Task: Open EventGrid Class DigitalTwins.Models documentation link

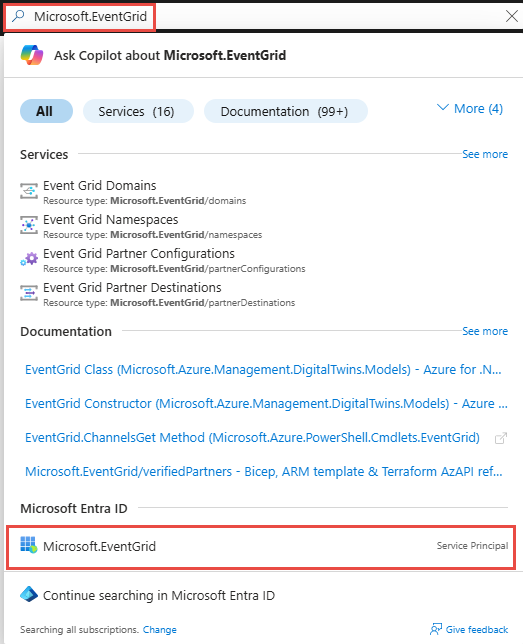Action: coord(263,370)
